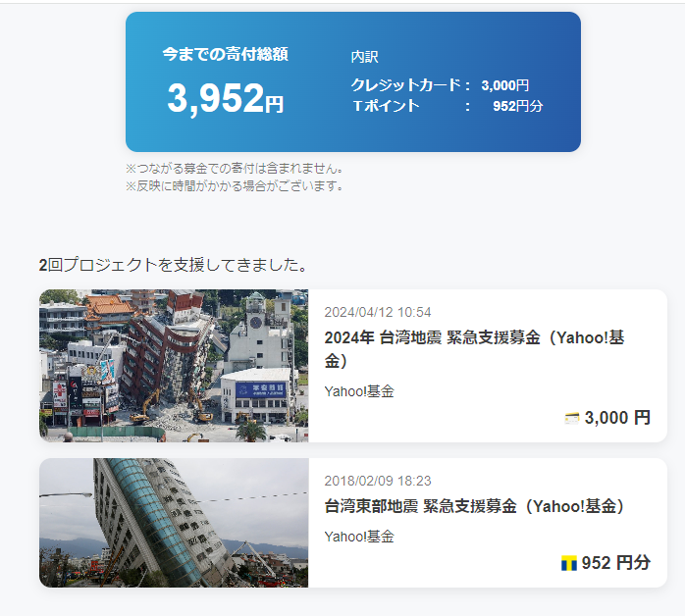Screen dimensions: 685x616
Task: Click the 952円分 T-point breakdown value
Action: pos(518,106)
